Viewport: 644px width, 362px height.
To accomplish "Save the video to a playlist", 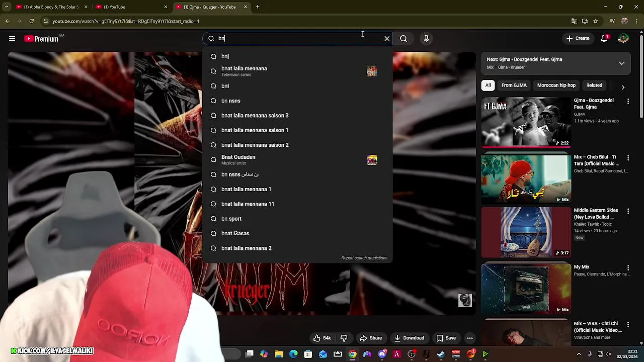I will click(x=446, y=338).
